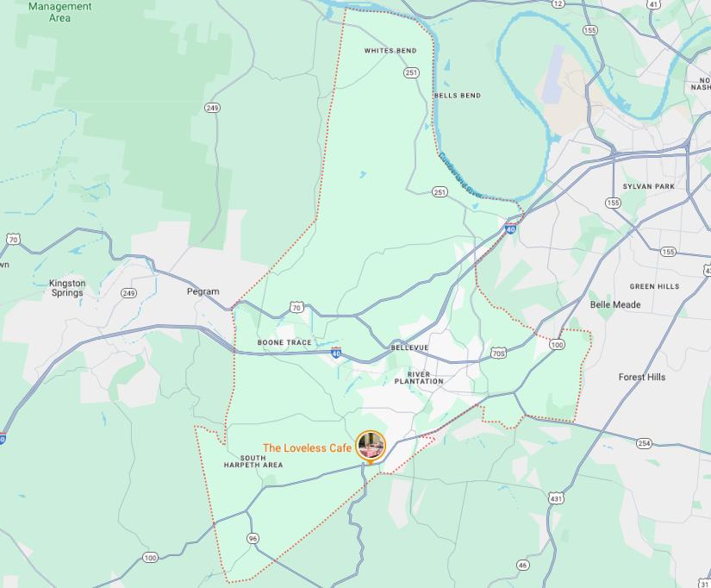
Task: Click the Pegram town label
Action: click(x=203, y=291)
